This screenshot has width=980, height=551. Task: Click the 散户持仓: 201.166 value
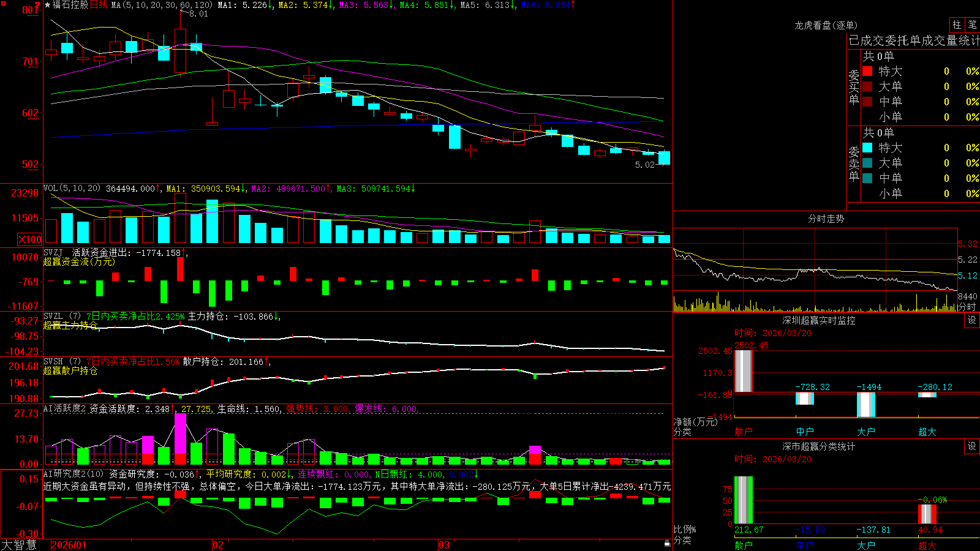click(224, 362)
